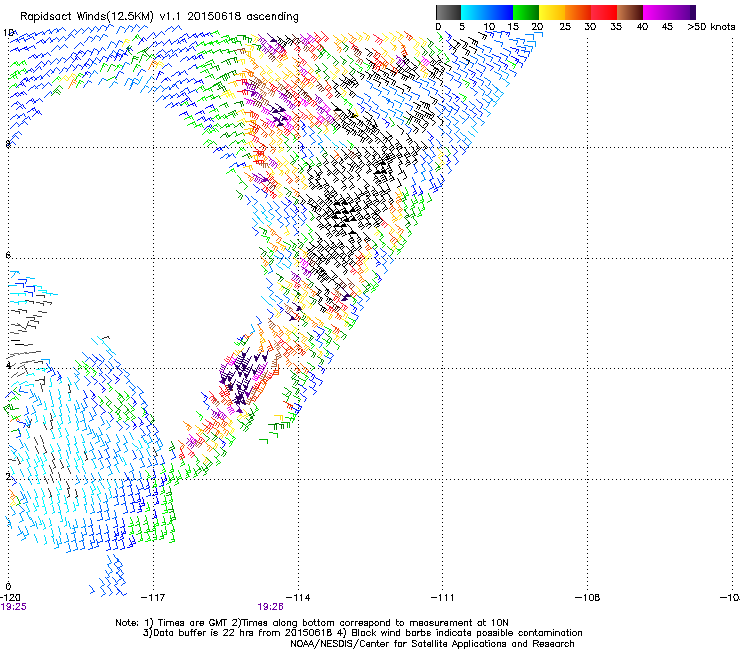This screenshot has width=740, height=650.
Task: Click the cyan-to-blue 5–15 knots color bar segment
Action: (487, 12)
